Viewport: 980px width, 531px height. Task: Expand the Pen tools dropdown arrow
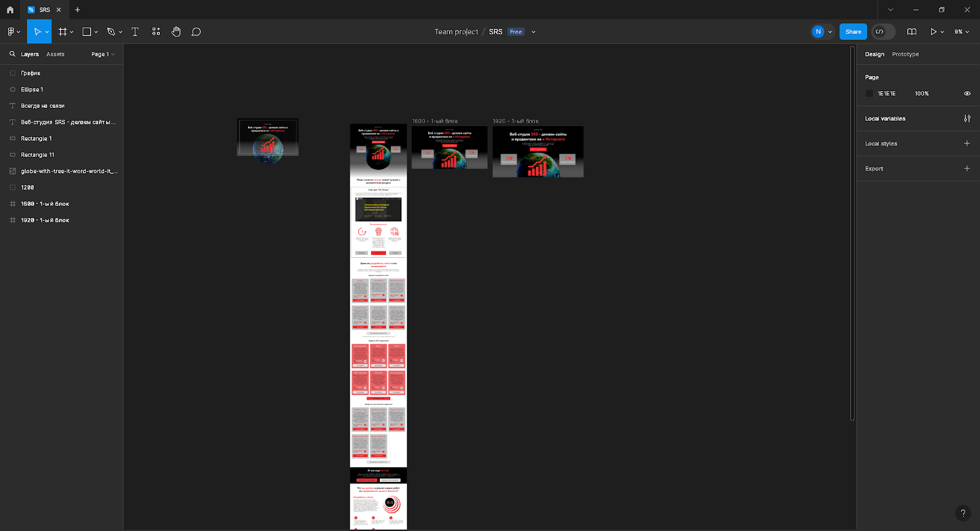[x=121, y=32]
